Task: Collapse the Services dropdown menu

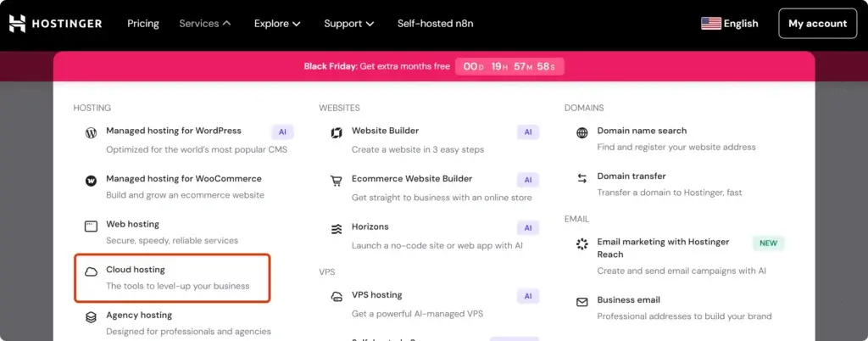Action: tap(204, 24)
